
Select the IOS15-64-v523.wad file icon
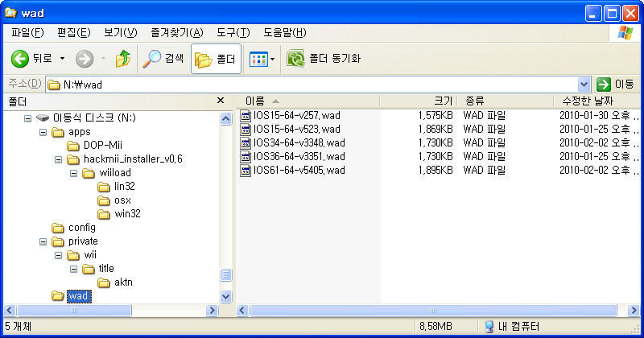click(x=246, y=130)
